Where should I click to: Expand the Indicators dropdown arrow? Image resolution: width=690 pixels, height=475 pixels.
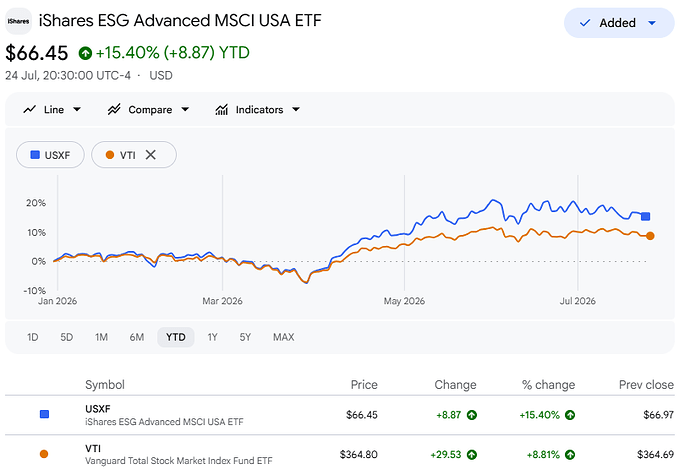tap(296, 110)
